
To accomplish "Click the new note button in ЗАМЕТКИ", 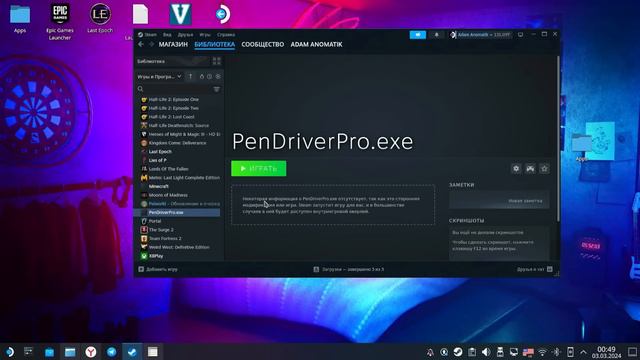I will point(499,200).
